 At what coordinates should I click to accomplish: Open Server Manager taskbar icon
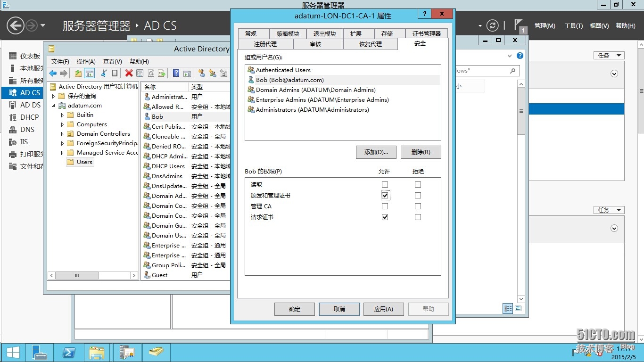[x=39, y=352]
